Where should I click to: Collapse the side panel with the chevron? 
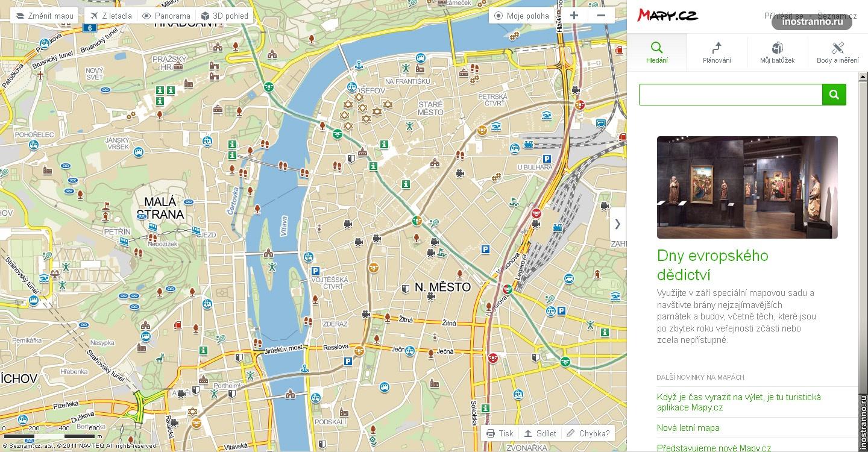(617, 224)
